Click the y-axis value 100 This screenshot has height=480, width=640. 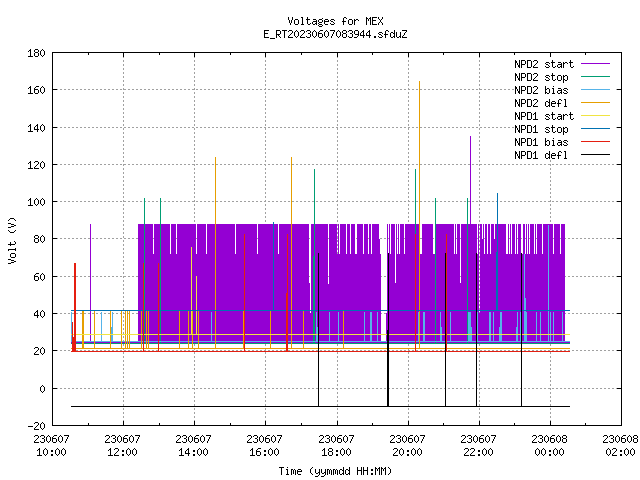point(36,202)
